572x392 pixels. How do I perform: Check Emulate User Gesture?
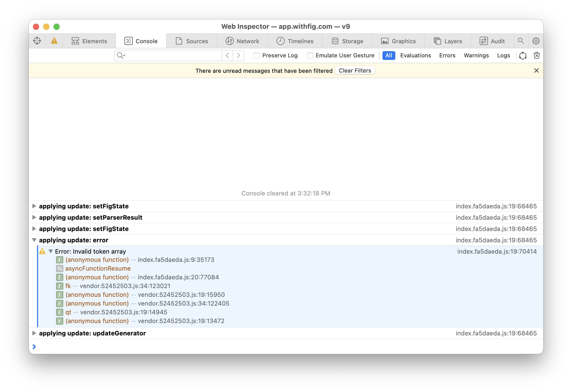(x=310, y=56)
